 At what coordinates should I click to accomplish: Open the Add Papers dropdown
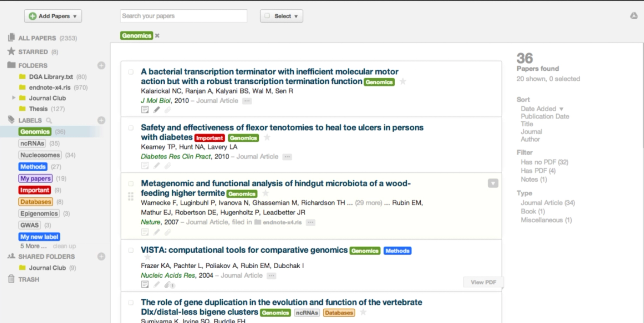click(x=75, y=16)
